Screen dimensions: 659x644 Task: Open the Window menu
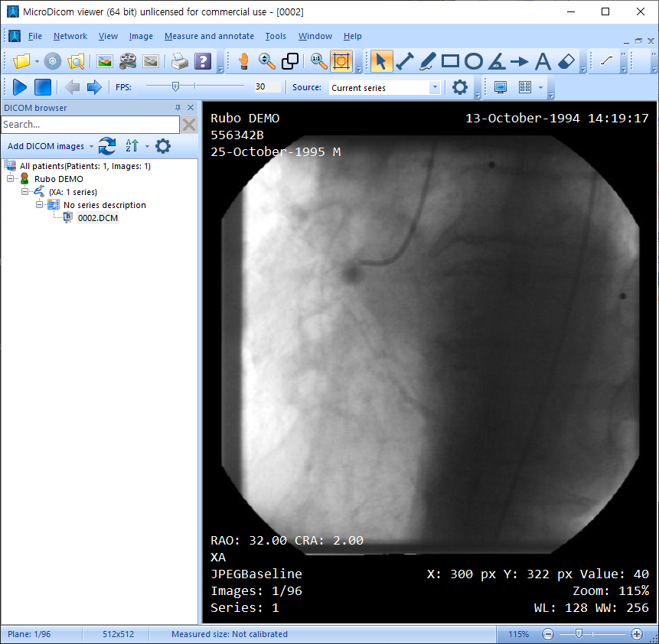pos(315,36)
